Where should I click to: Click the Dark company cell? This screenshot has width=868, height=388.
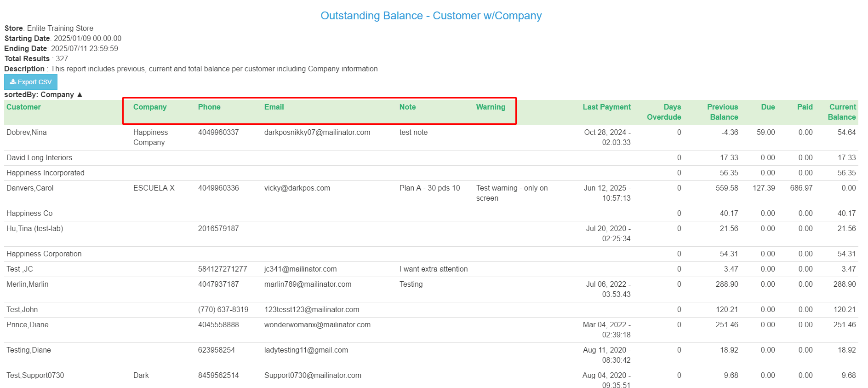pyautogui.click(x=141, y=375)
